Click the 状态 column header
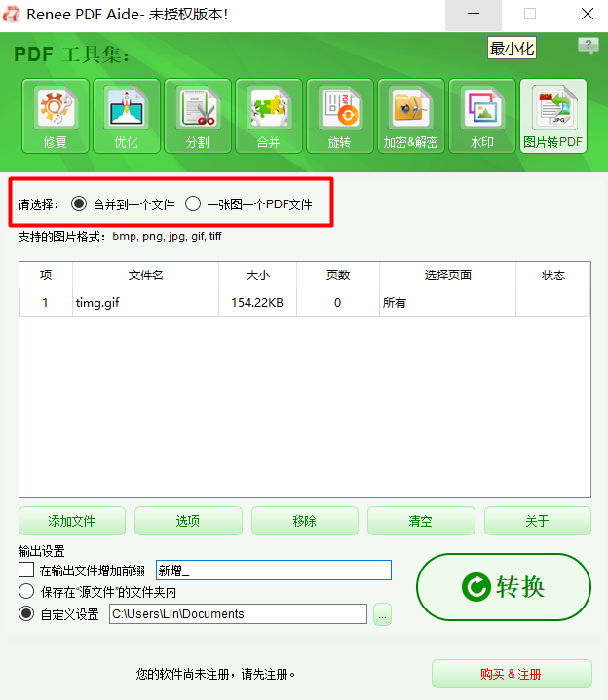Image resolution: width=608 pixels, height=700 pixels. point(553,276)
